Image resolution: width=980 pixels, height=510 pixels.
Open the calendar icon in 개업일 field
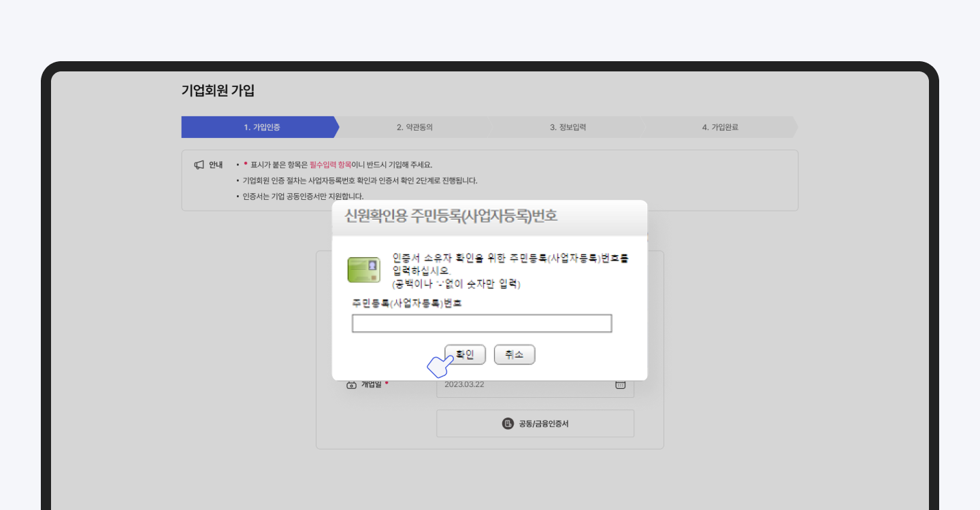(x=620, y=384)
